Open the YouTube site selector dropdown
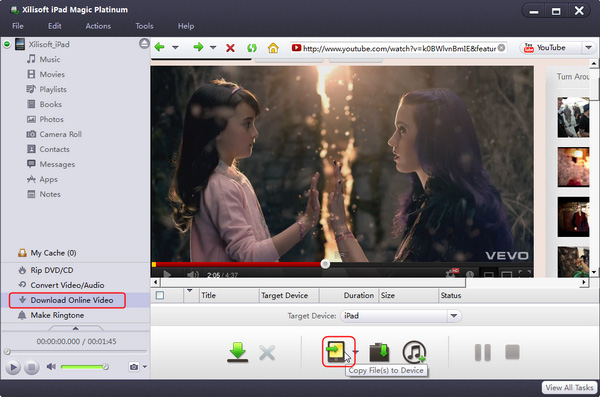Image resolution: width=600 pixels, height=397 pixels. click(x=589, y=48)
